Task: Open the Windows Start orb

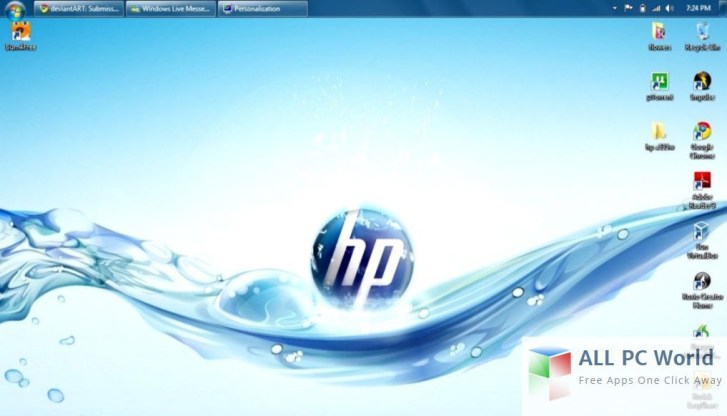Action: (x=15, y=9)
